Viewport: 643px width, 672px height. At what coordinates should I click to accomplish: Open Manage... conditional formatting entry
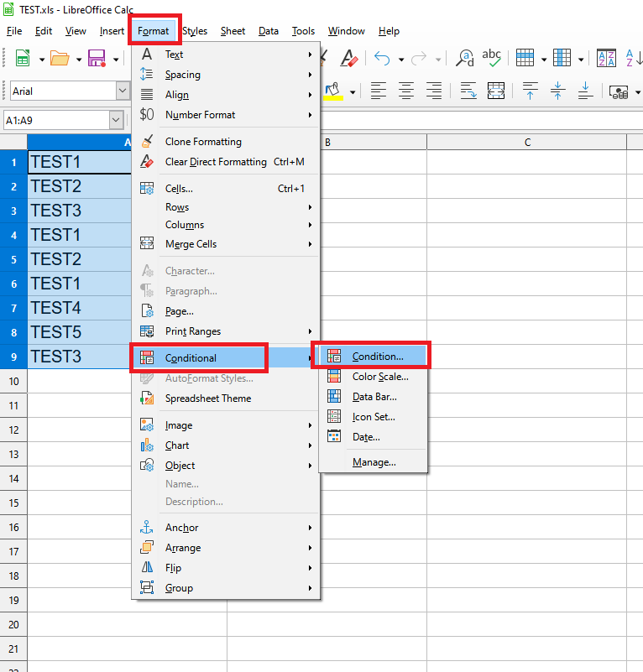374,462
